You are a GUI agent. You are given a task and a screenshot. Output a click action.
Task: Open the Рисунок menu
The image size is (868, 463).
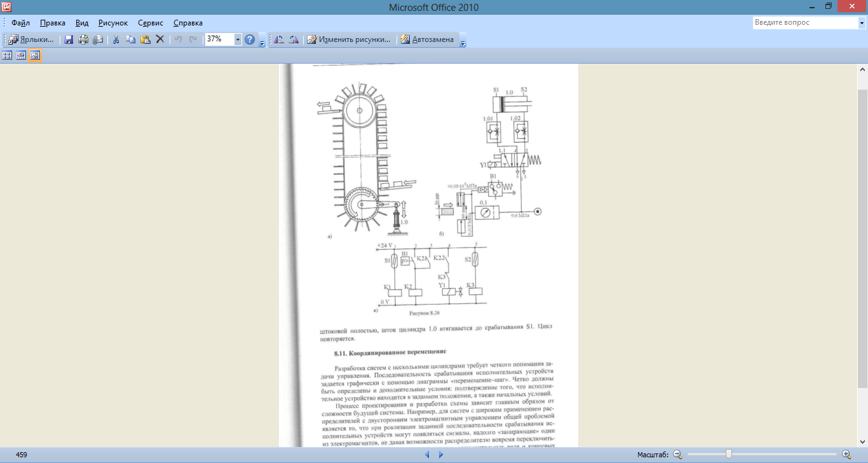113,22
